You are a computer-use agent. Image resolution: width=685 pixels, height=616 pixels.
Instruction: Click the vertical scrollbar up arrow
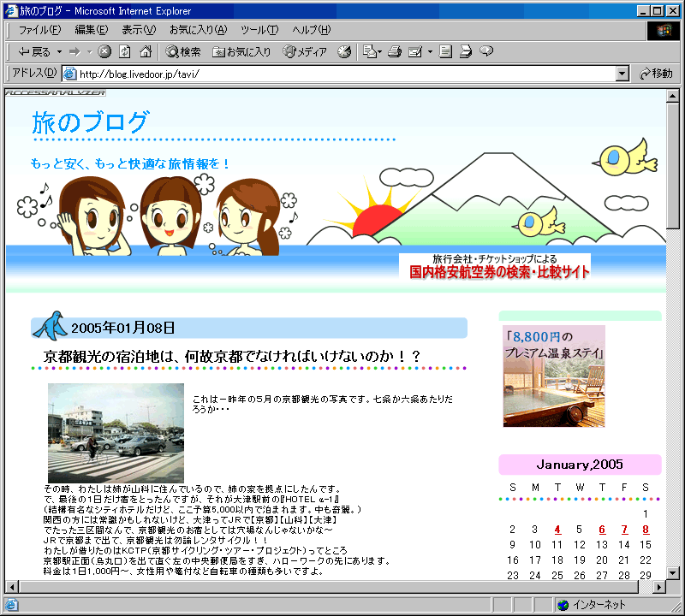(672, 96)
